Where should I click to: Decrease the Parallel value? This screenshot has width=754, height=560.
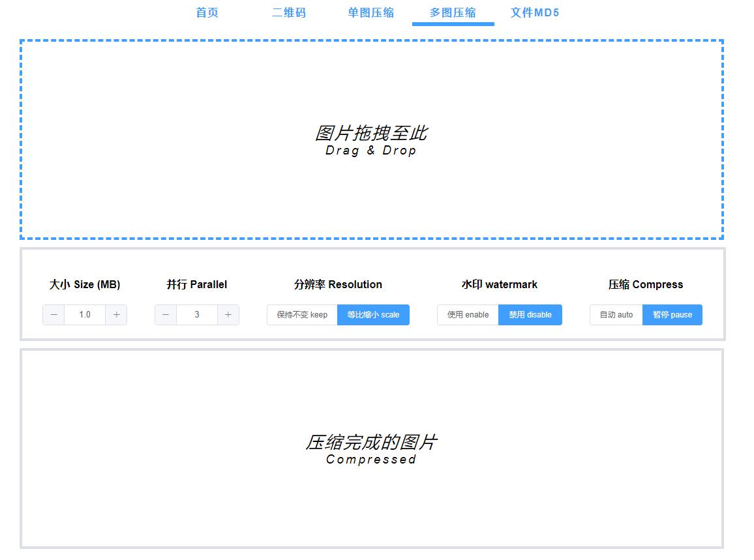tap(165, 315)
